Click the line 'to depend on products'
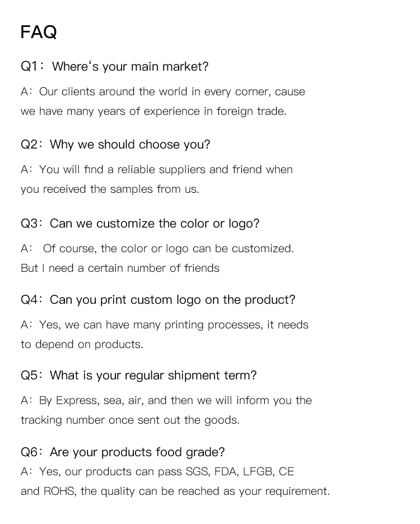 pyautogui.click(x=82, y=345)
